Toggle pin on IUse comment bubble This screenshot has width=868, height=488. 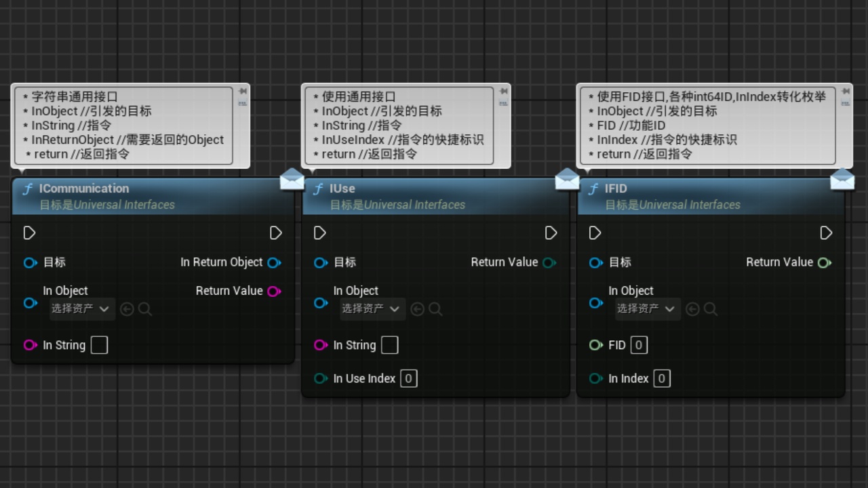(503, 91)
